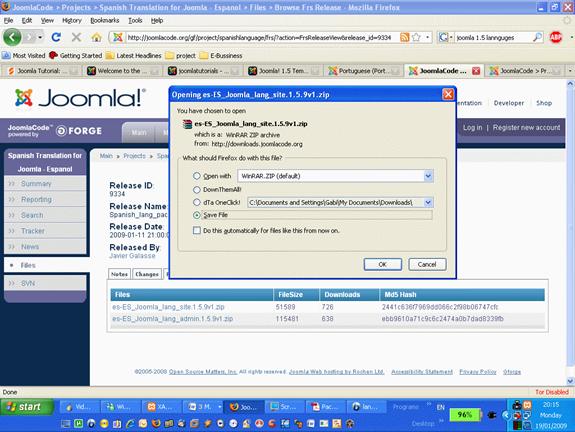
Task: Click the battery 96% indicator in taskbar
Action: tap(464, 415)
